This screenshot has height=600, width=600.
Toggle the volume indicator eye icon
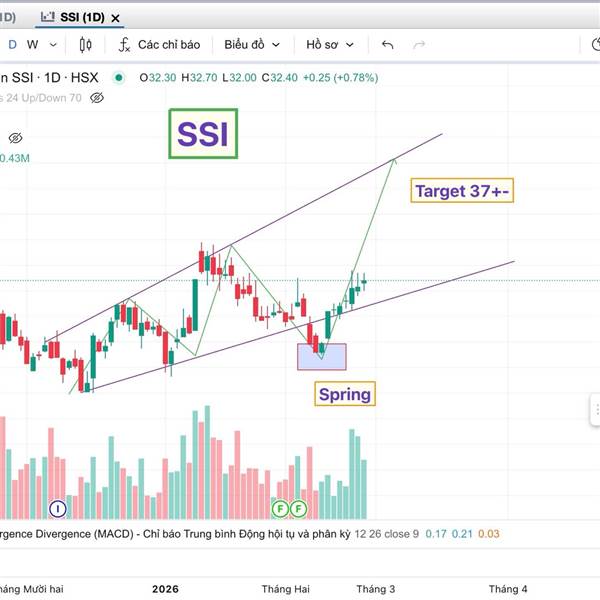[15, 138]
